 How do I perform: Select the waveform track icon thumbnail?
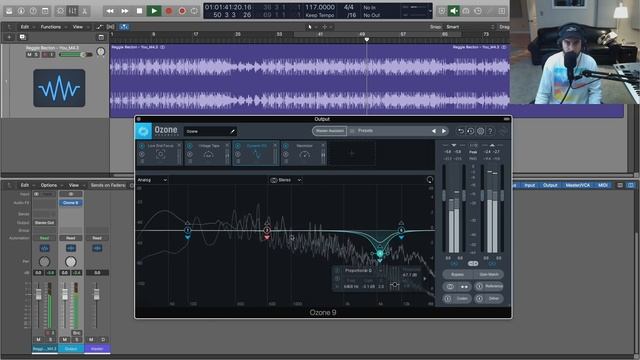[x=59, y=88]
